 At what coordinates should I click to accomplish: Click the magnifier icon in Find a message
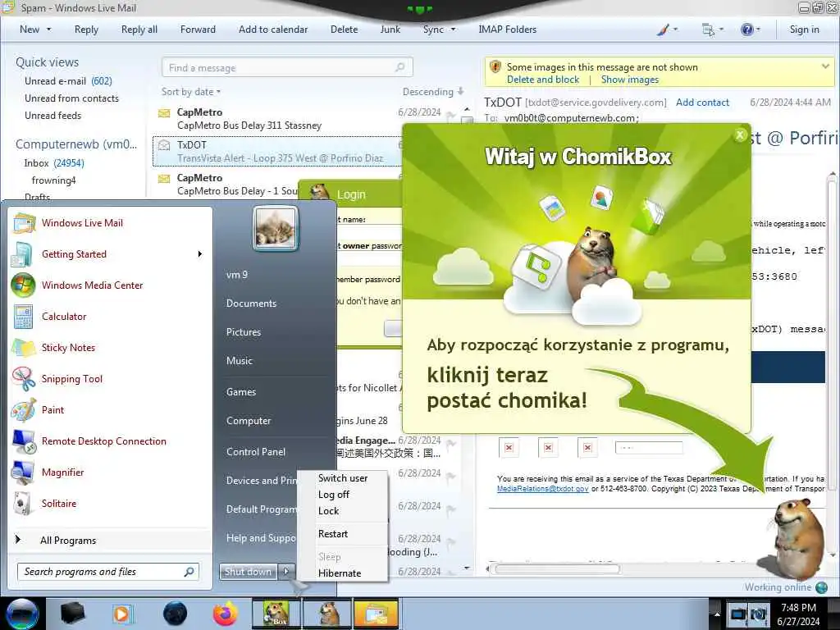(399, 67)
